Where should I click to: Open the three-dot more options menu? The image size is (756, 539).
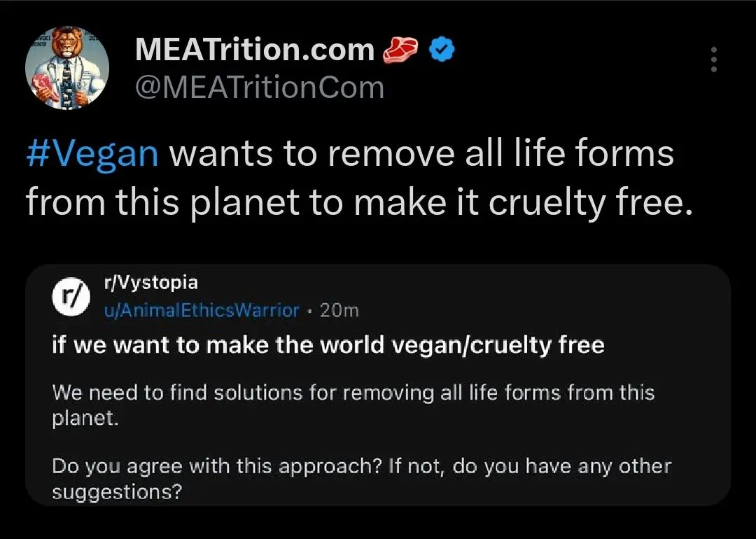click(713, 60)
